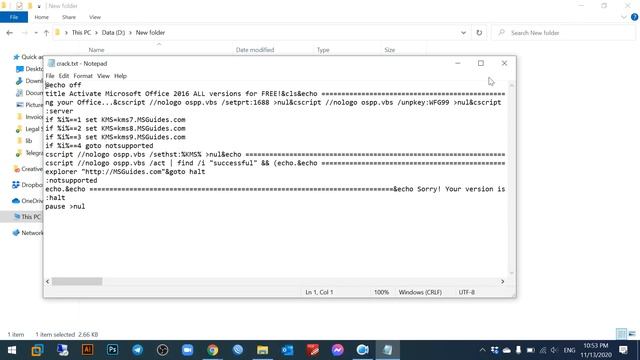
Task: Switch ENG input language indicator
Action: [569, 350]
